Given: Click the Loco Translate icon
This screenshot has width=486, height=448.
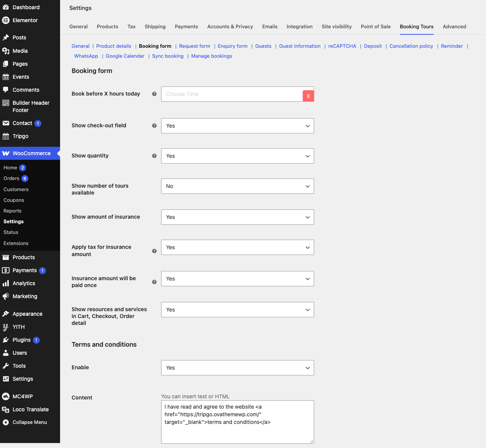Looking at the screenshot, I should 6,409.
